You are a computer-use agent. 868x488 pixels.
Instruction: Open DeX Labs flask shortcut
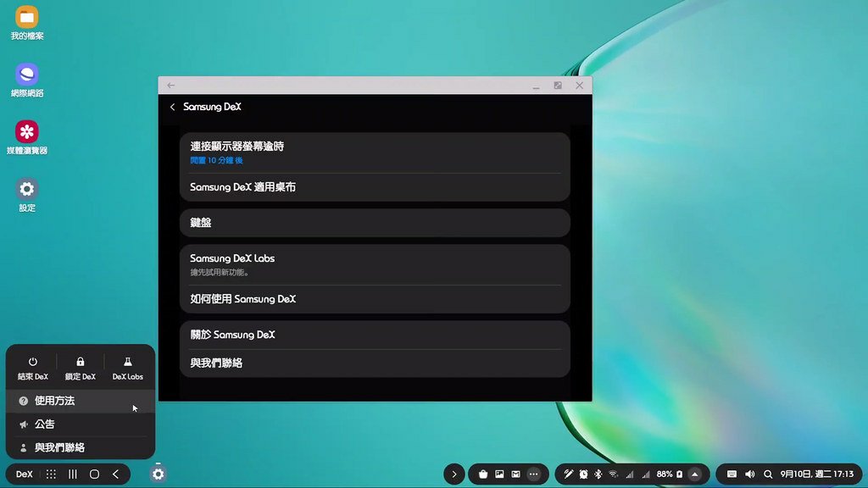click(127, 368)
